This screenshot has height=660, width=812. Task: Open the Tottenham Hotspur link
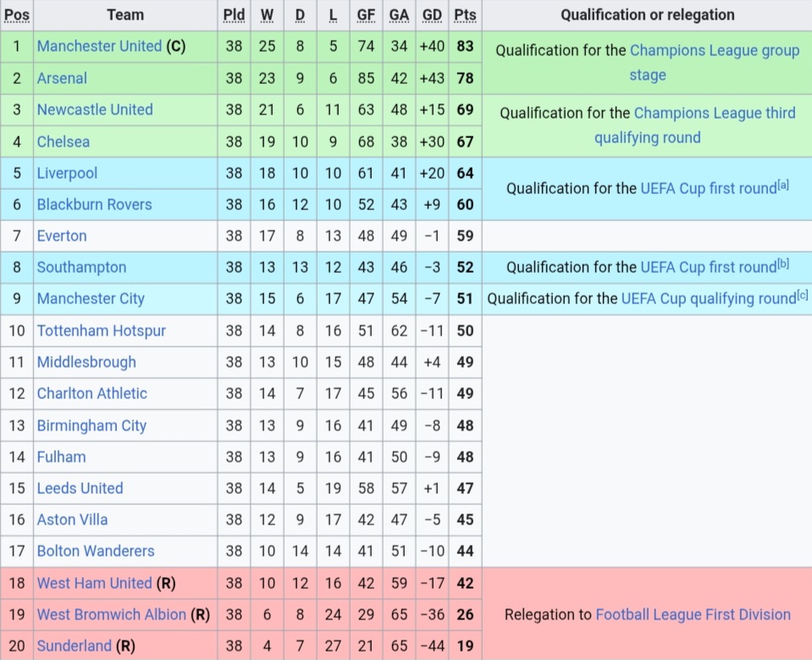pyautogui.click(x=101, y=330)
